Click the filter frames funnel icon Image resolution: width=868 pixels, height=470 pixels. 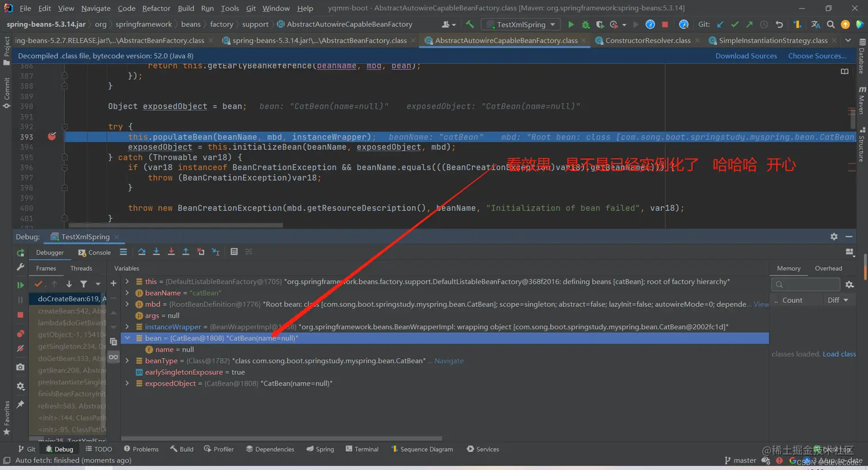[x=84, y=284]
